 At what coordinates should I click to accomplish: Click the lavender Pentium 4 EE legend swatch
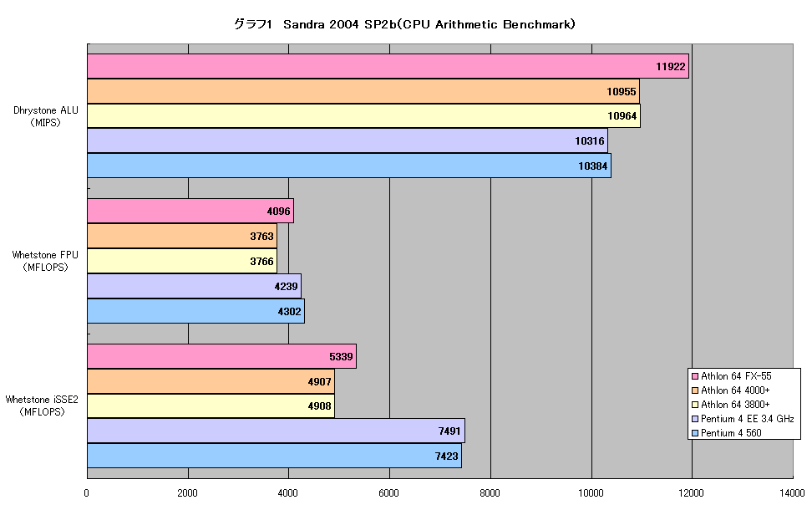point(695,419)
